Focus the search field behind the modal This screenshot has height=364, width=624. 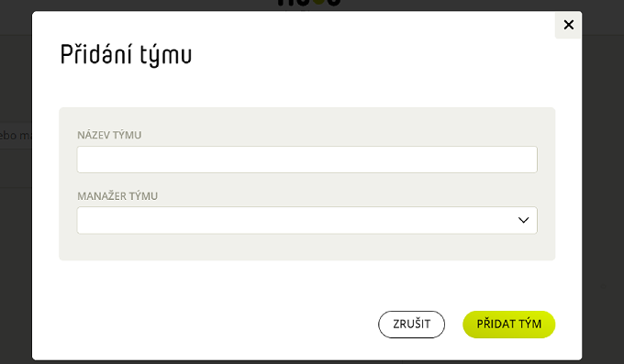click(16, 136)
